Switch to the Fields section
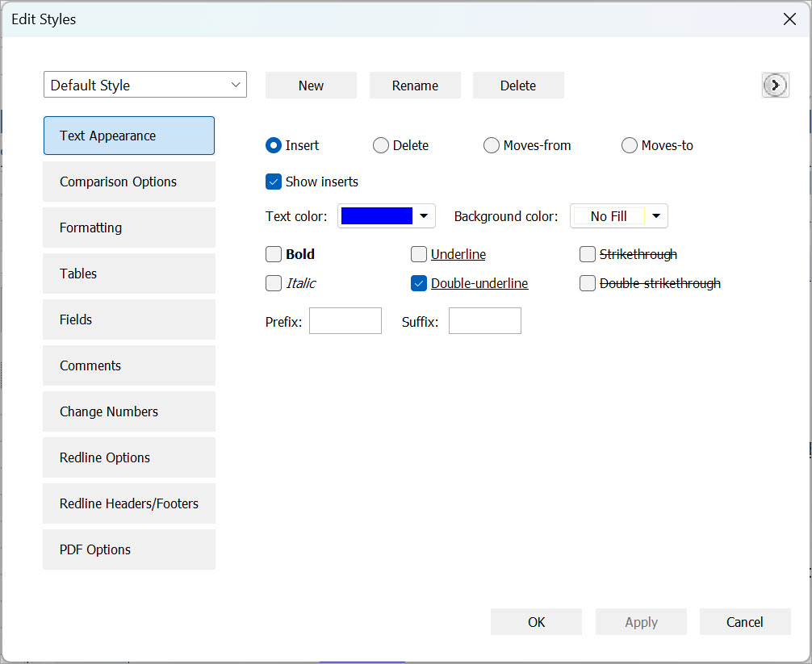Image resolution: width=812 pixels, height=664 pixels. click(x=129, y=319)
